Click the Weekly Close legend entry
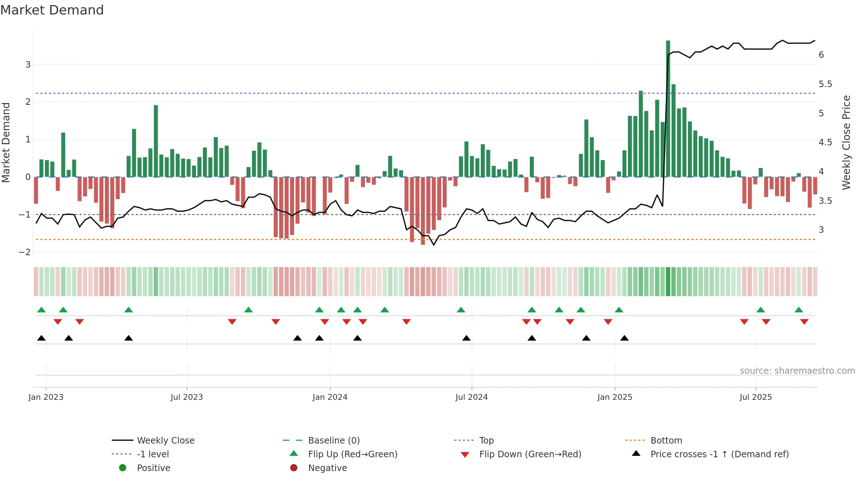The width and height of the screenshot is (868, 488). coord(153,440)
